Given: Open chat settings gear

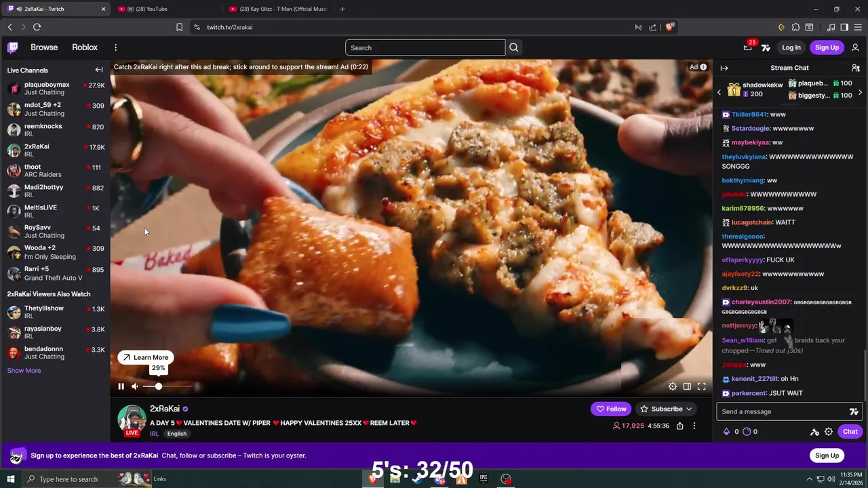Looking at the screenshot, I should [x=829, y=432].
